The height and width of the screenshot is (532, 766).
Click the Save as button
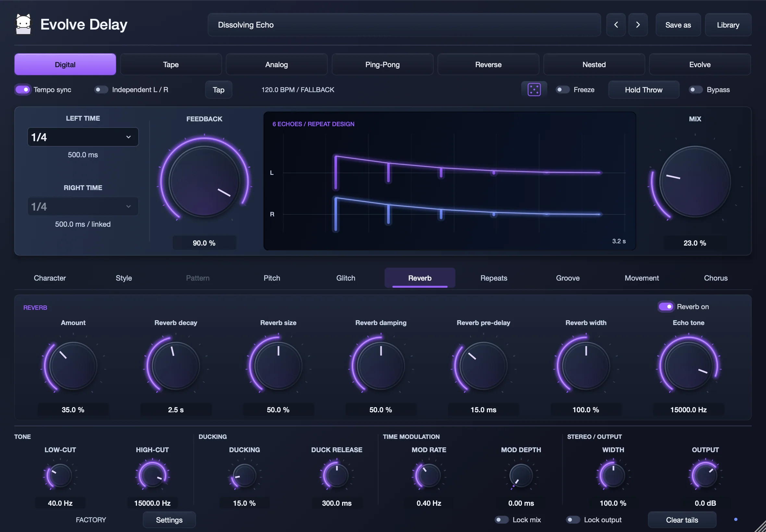click(x=678, y=25)
